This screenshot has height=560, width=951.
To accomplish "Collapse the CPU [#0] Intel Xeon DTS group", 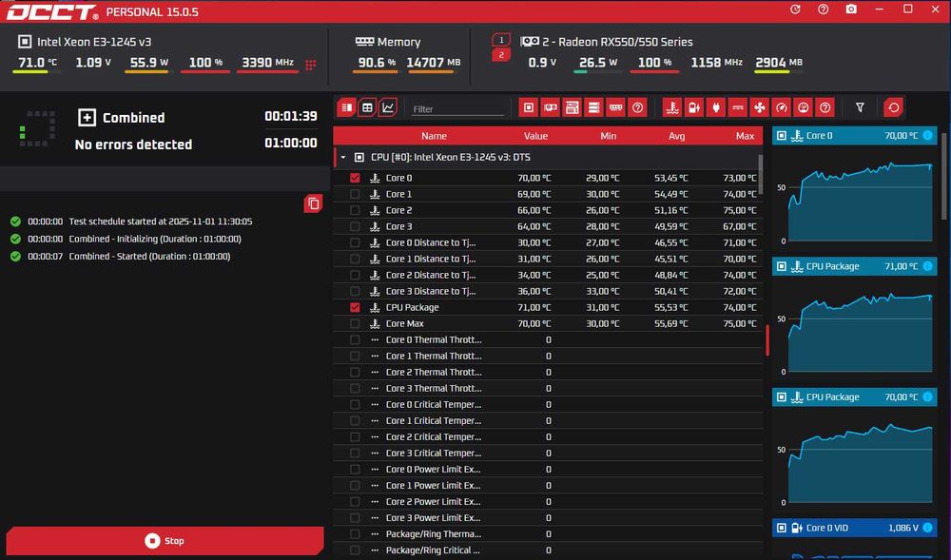I will click(343, 157).
